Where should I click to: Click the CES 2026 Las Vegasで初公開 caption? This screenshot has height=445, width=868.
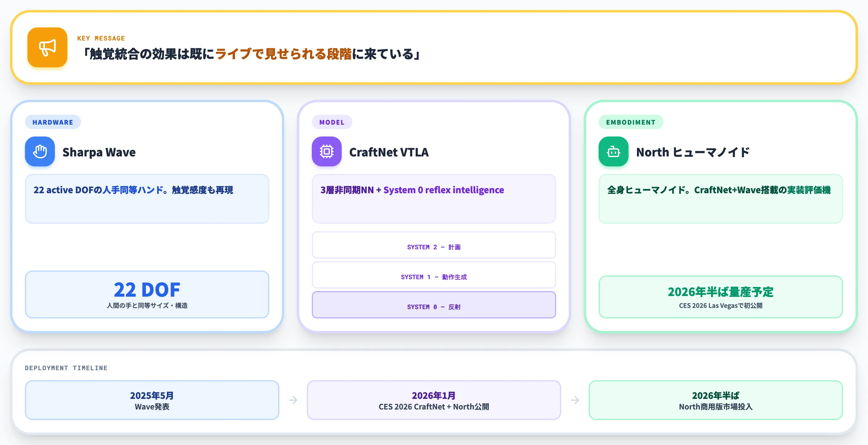pyautogui.click(x=721, y=305)
